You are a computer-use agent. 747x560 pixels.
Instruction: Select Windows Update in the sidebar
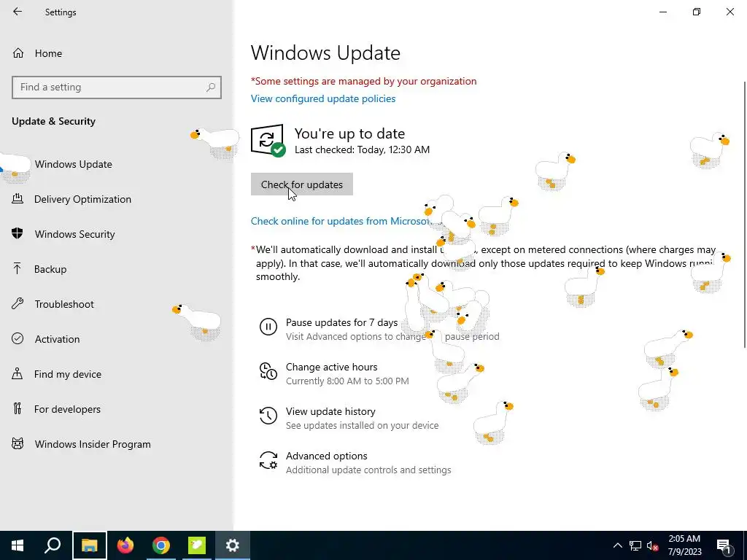[74, 164]
